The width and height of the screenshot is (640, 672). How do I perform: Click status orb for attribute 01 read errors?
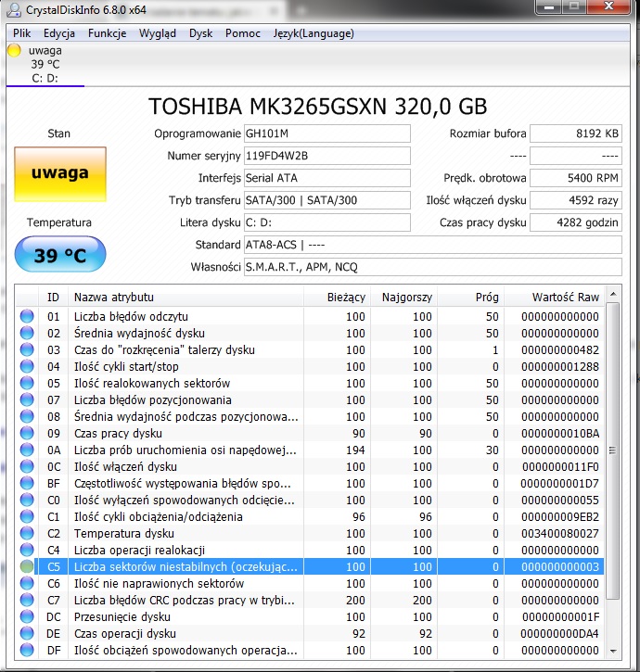[27, 316]
